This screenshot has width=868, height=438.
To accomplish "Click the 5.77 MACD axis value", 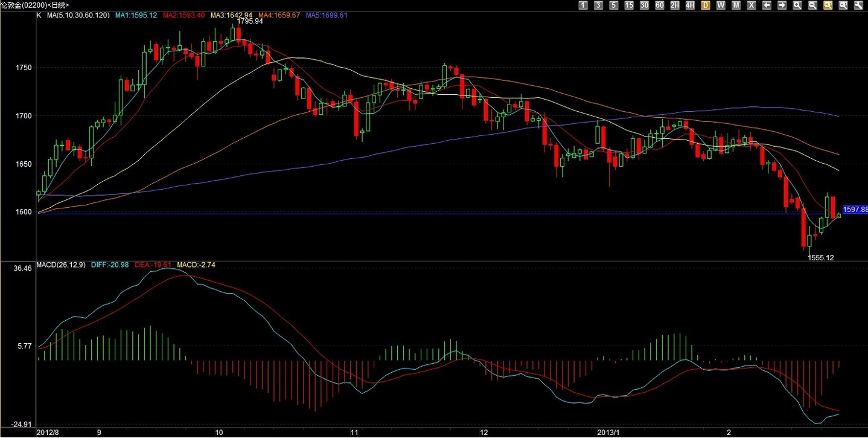I will [24, 346].
